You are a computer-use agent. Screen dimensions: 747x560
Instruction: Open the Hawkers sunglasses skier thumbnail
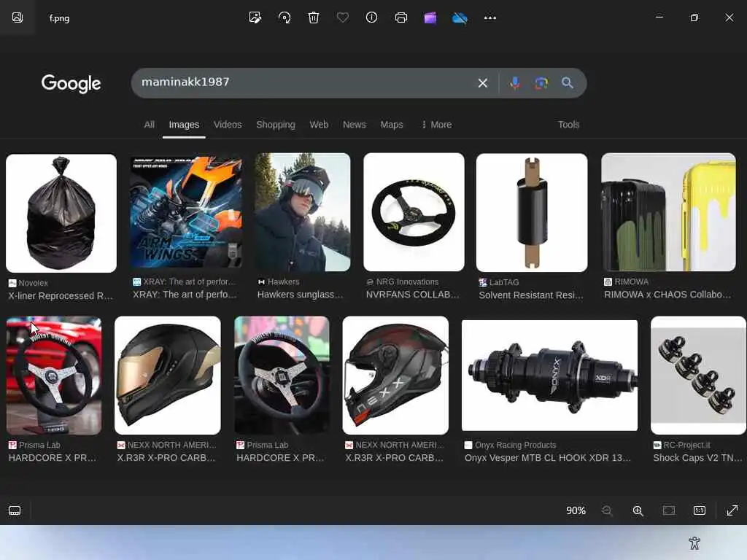pyautogui.click(x=303, y=212)
